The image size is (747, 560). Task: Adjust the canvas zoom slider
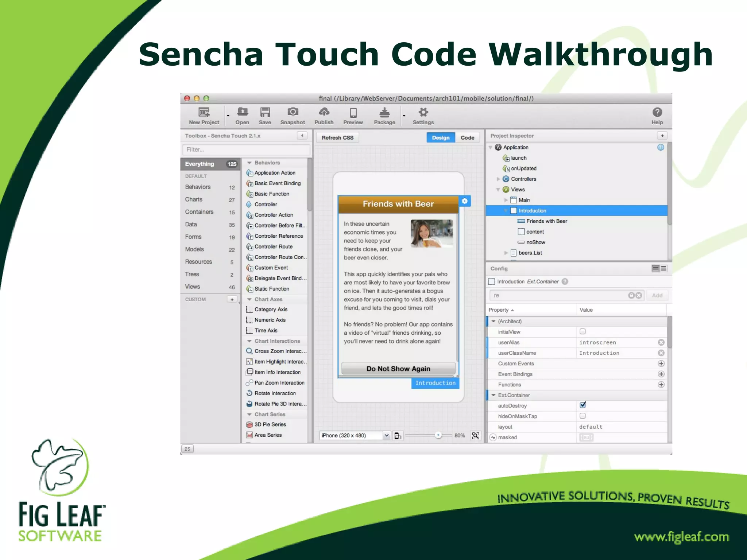pos(438,435)
